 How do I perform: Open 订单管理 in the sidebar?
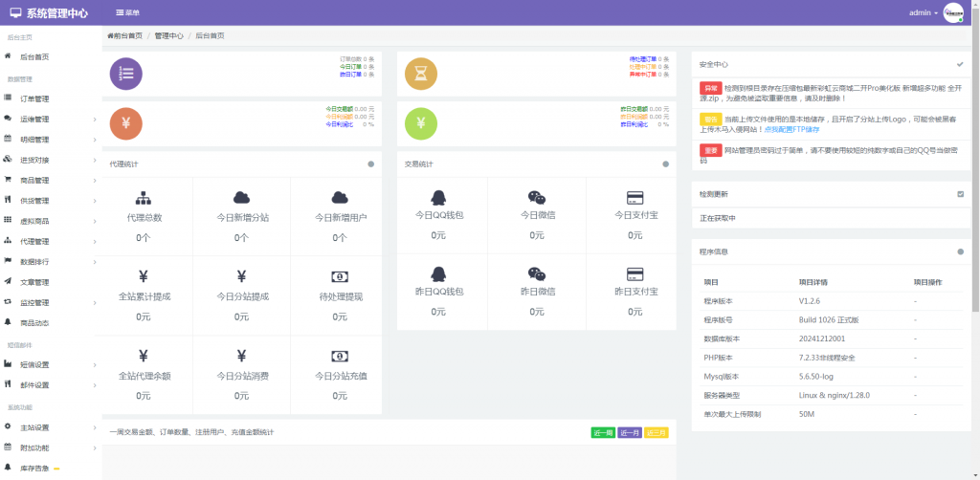pos(34,98)
